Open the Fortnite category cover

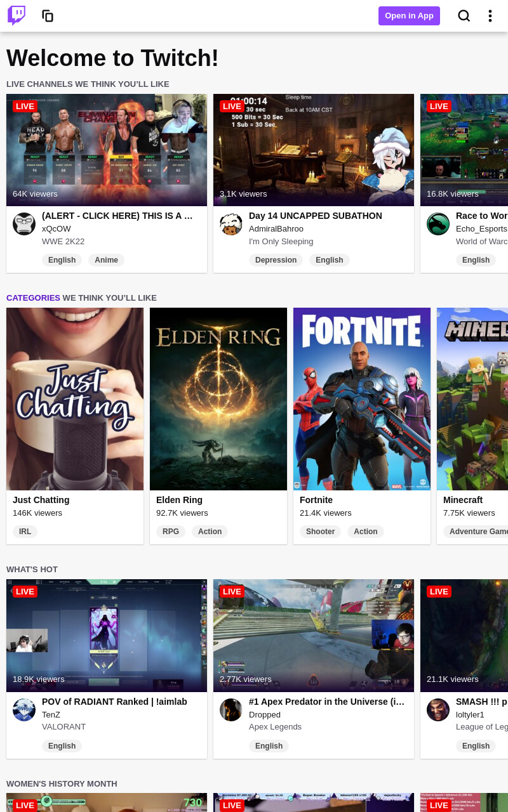(x=362, y=399)
